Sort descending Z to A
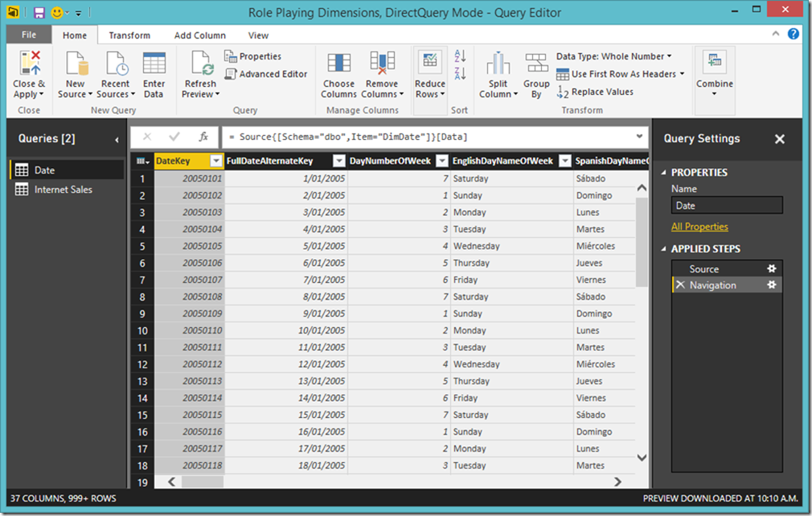Screen dimensions: 812x516 click(x=460, y=73)
